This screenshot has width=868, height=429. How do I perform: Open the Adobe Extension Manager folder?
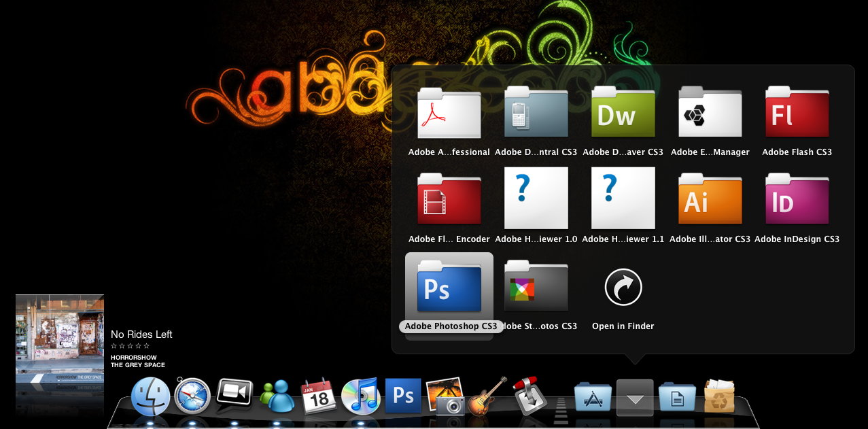(x=710, y=113)
